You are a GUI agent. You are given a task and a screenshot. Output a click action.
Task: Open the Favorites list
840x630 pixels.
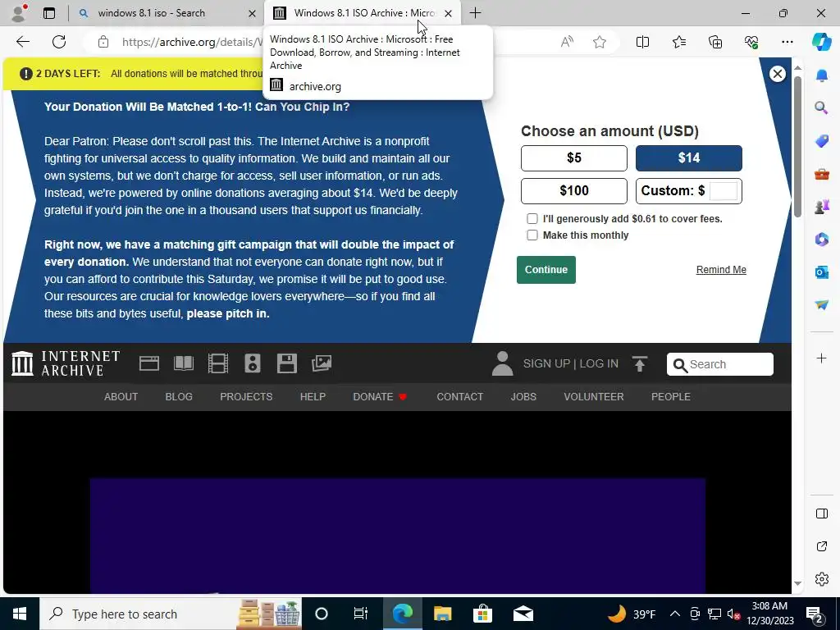[x=678, y=42]
